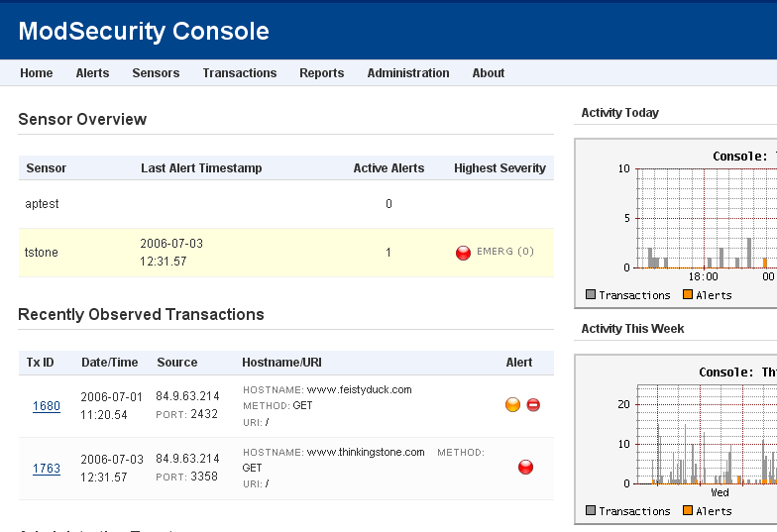Click the red alert icon for transaction 1763

[x=525, y=467]
